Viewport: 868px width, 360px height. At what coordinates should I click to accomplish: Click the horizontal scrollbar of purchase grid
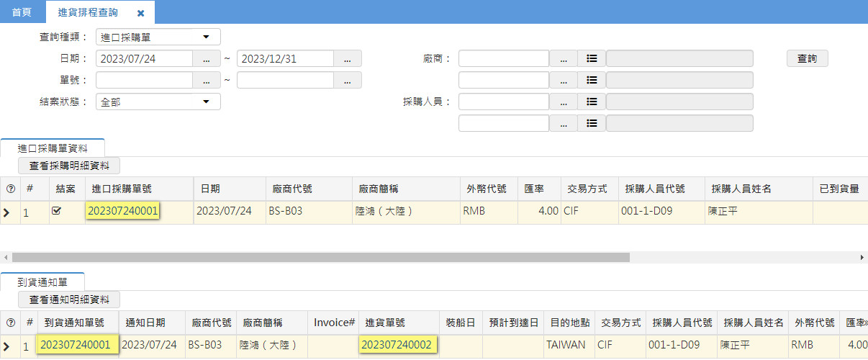click(321, 257)
